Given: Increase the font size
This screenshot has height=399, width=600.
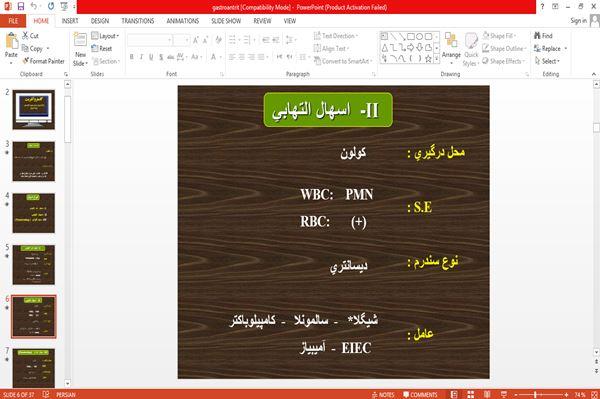Looking at the screenshot, I should [196, 40].
